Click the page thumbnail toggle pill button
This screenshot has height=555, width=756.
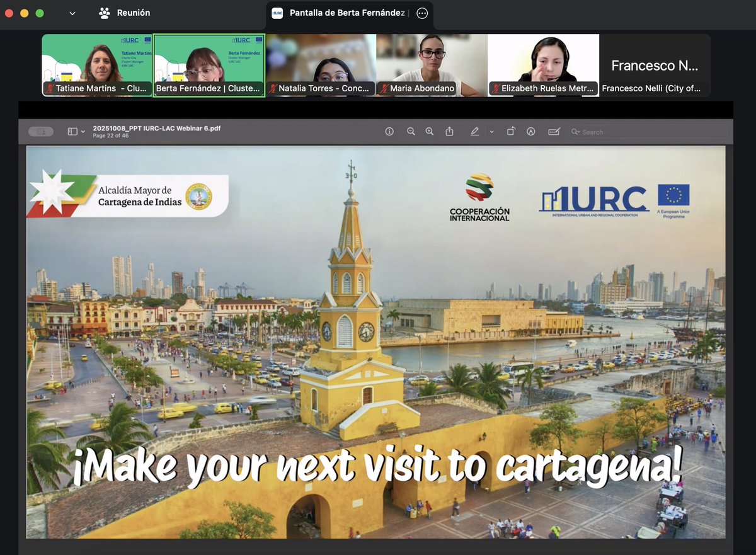coord(40,131)
